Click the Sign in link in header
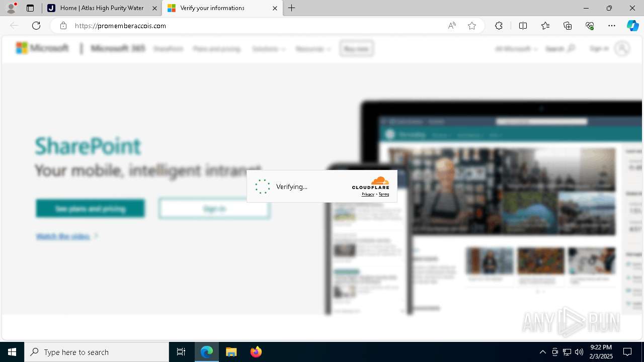Screen dimensions: 644x362 point(599,49)
